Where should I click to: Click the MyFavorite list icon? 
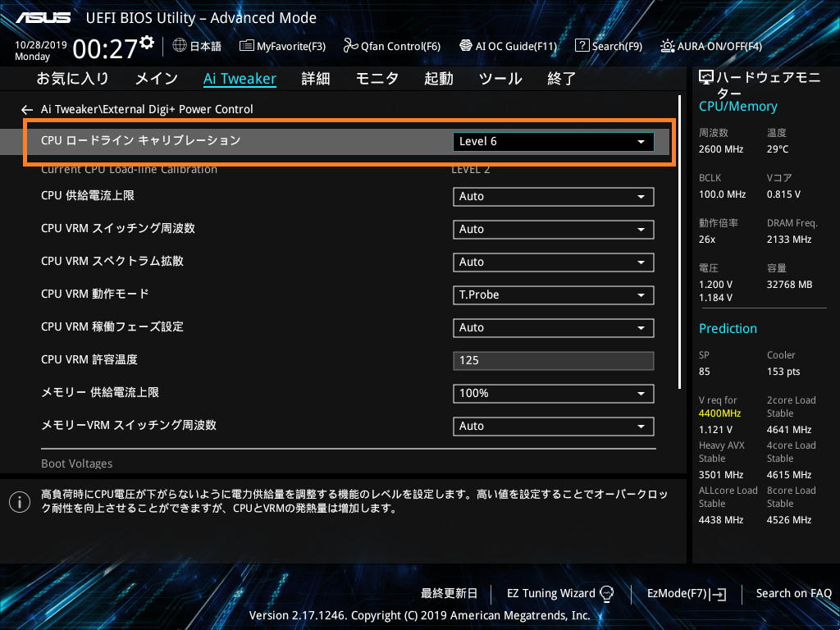(246, 46)
